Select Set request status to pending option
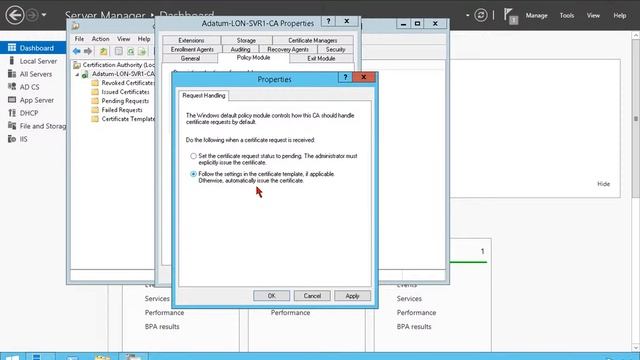 point(193,156)
